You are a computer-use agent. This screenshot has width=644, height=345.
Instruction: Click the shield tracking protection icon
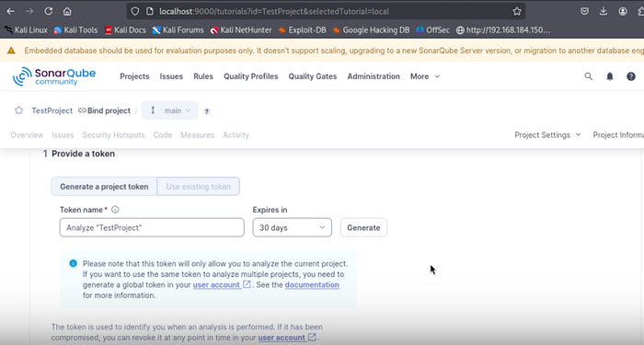[135, 11]
